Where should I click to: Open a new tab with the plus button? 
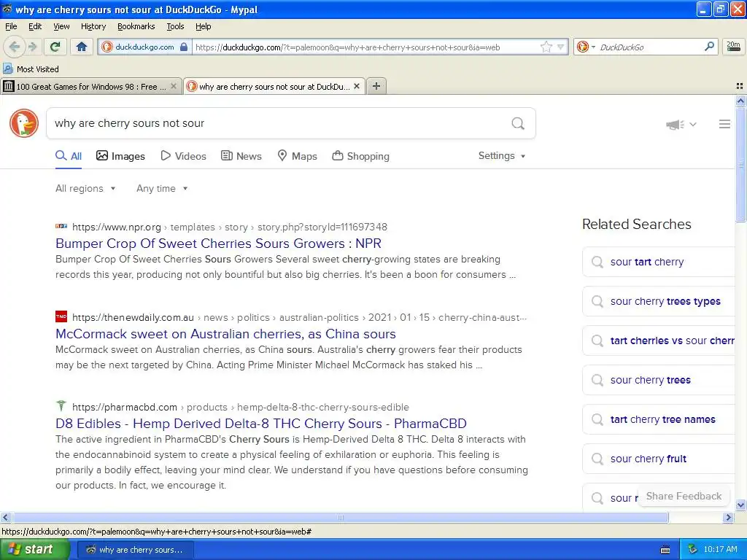[x=376, y=86]
